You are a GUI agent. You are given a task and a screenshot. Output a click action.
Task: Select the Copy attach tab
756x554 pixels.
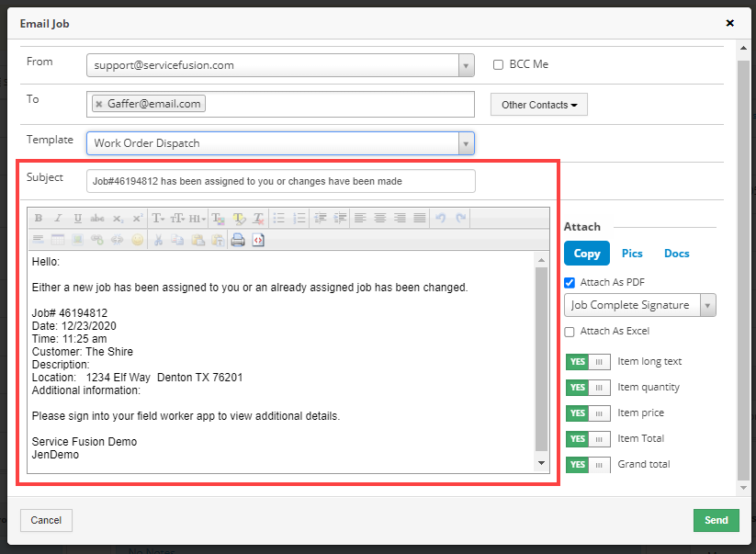coord(587,254)
